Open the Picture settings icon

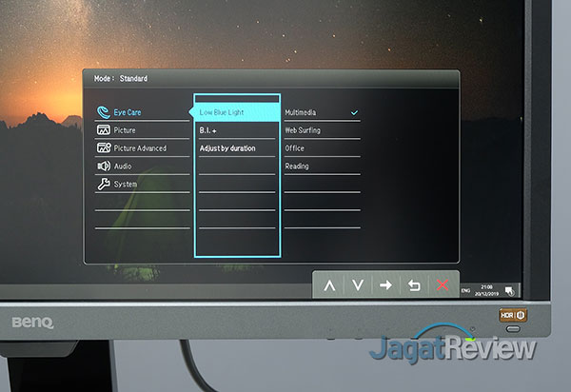tap(103, 130)
